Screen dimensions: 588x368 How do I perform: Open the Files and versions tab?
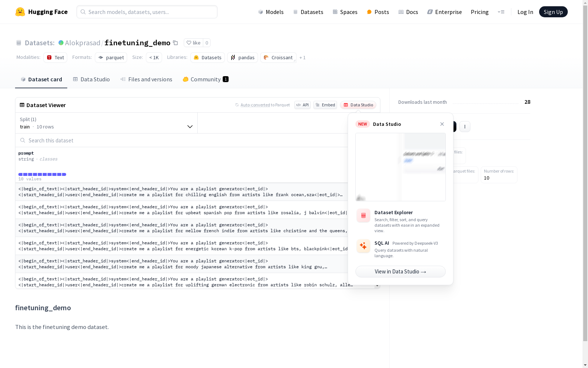click(x=146, y=79)
